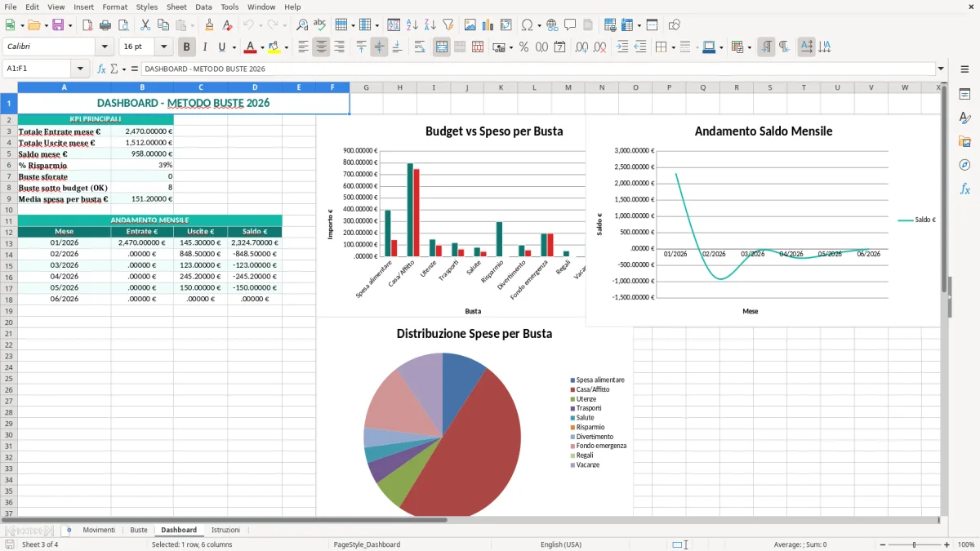Click the Print icon

pyautogui.click(x=106, y=25)
